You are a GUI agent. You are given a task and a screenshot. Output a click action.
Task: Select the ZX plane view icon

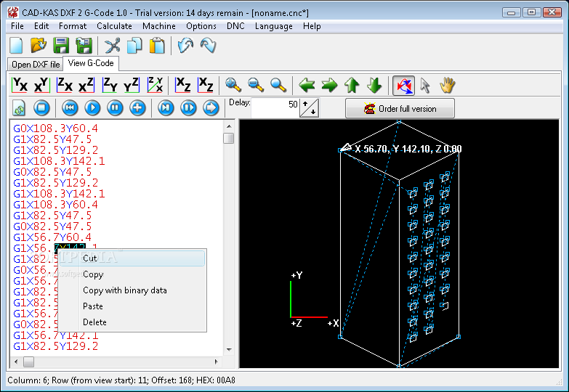click(65, 85)
